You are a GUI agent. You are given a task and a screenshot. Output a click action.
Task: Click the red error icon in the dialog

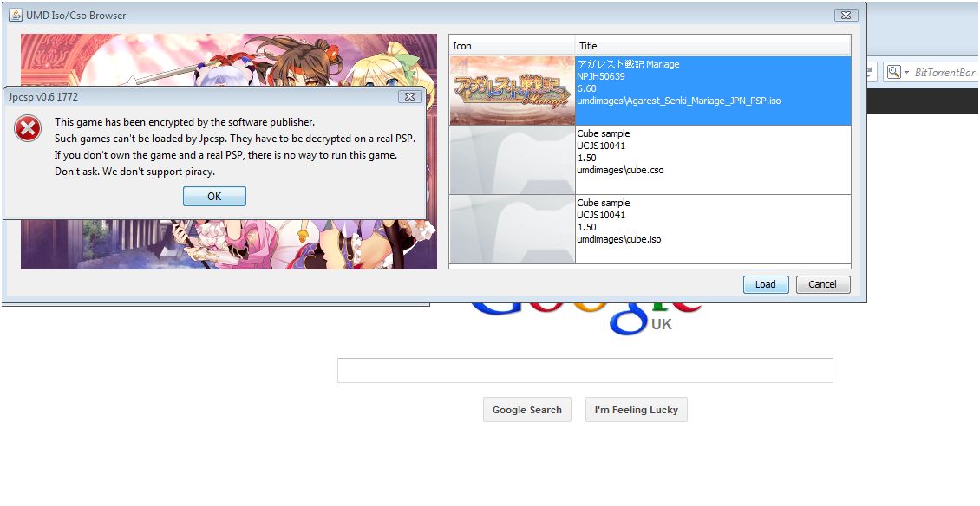coord(28,128)
